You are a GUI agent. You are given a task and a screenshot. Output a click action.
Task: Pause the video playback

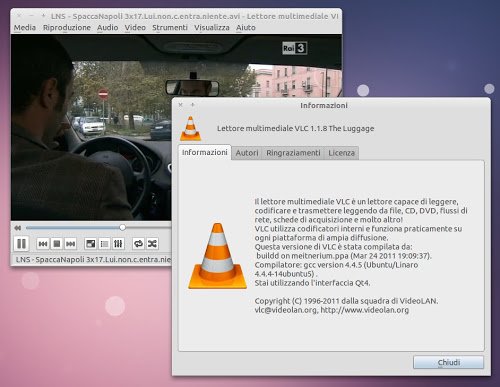(x=21, y=244)
